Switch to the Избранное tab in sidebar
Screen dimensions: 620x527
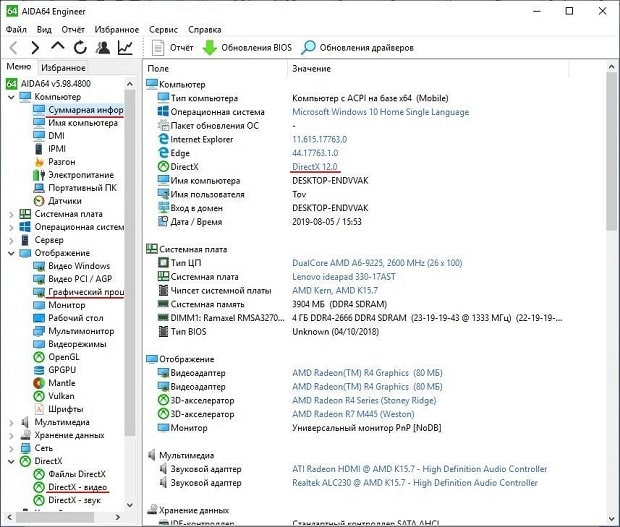[63, 68]
